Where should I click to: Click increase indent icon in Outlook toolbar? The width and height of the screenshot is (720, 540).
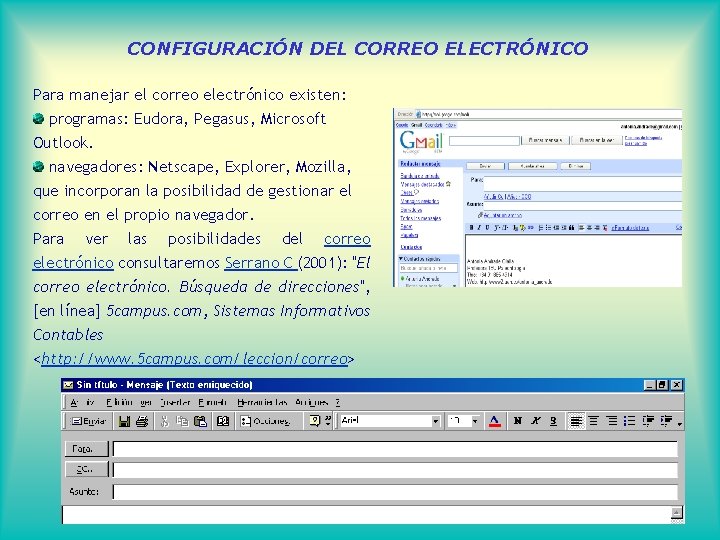[x=666, y=421]
